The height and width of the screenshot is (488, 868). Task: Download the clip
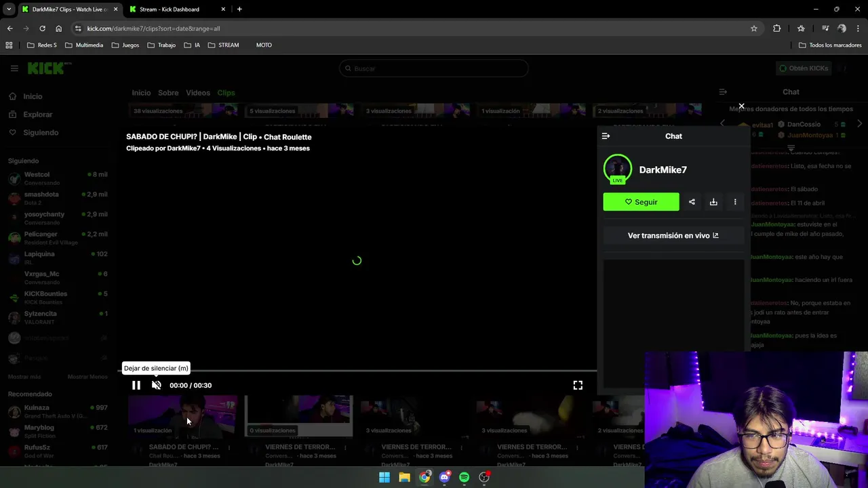point(713,202)
